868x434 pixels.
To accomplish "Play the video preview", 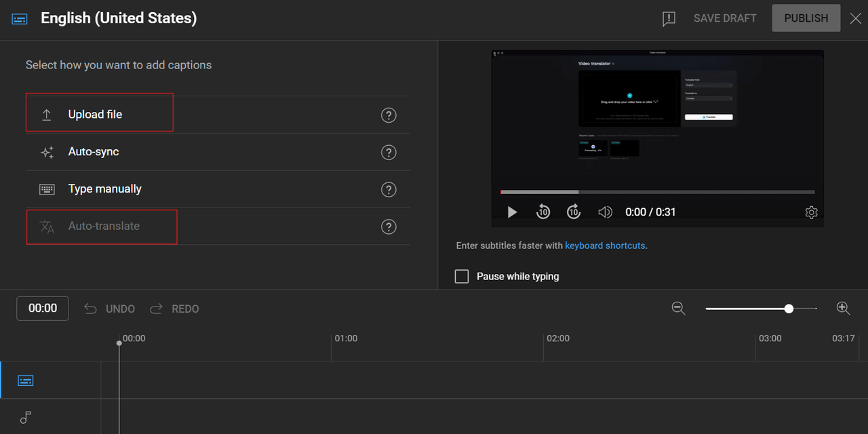I will (x=512, y=212).
